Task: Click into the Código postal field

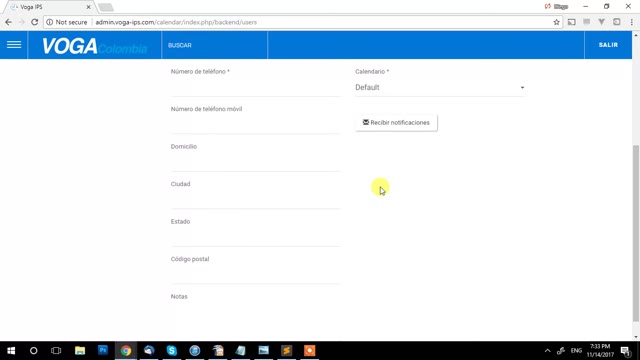Action: [256, 275]
